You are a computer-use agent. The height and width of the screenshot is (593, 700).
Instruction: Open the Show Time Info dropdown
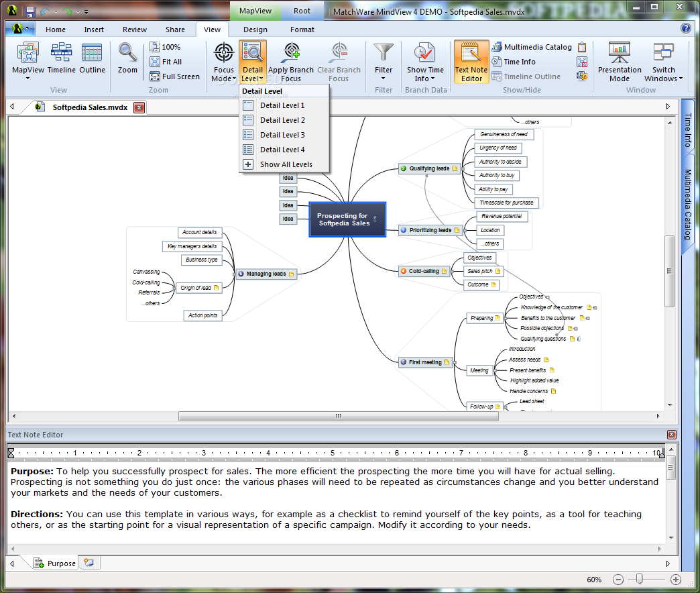click(425, 62)
